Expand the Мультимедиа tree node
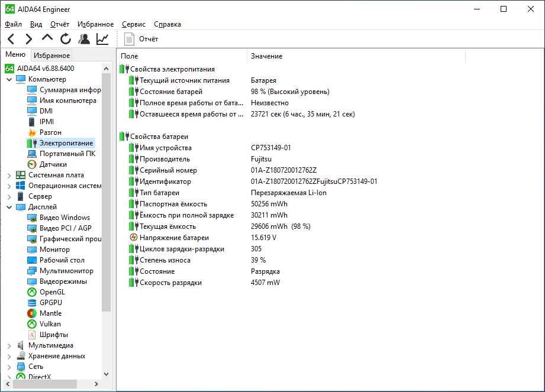545x392 pixels. click(9, 346)
